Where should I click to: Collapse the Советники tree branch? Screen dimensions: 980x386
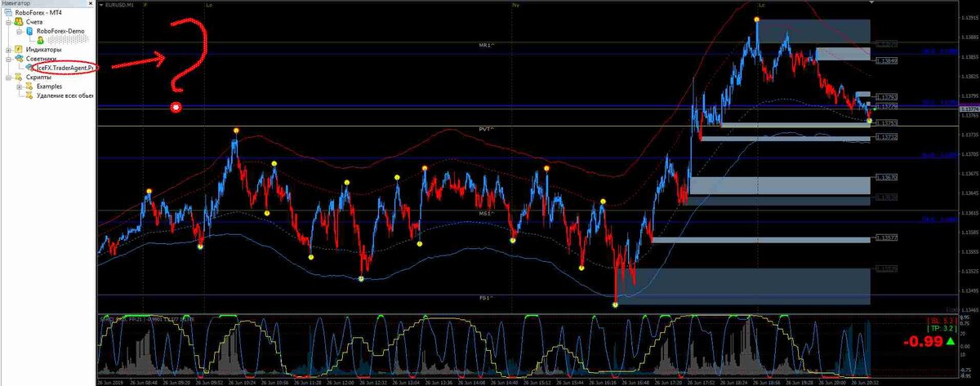(x=8, y=59)
